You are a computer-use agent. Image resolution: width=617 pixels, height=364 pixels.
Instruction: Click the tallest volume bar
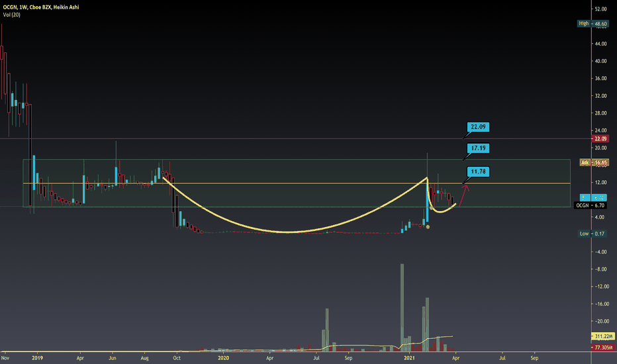pos(402,307)
